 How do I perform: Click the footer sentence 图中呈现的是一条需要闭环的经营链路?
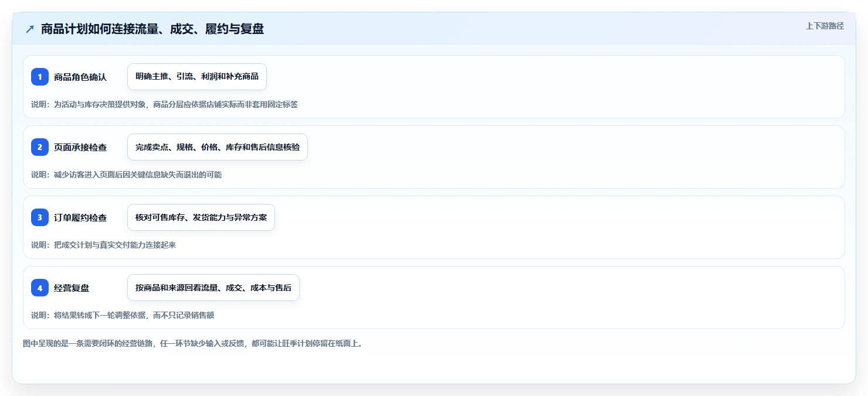[x=193, y=343]
